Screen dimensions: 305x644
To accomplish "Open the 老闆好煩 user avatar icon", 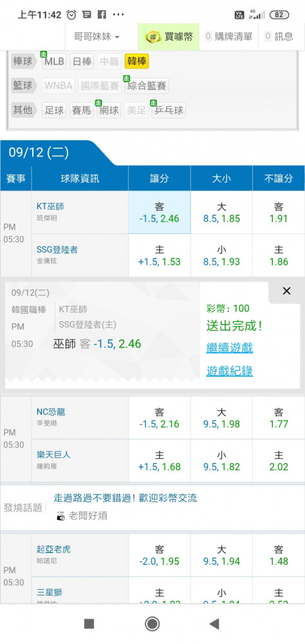I will (60, 516).
